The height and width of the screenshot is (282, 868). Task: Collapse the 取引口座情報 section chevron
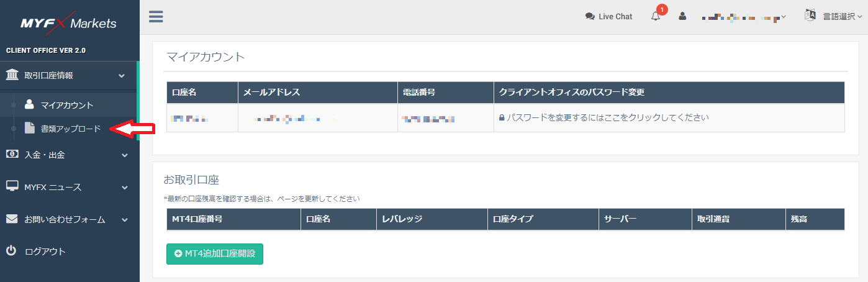122,76
